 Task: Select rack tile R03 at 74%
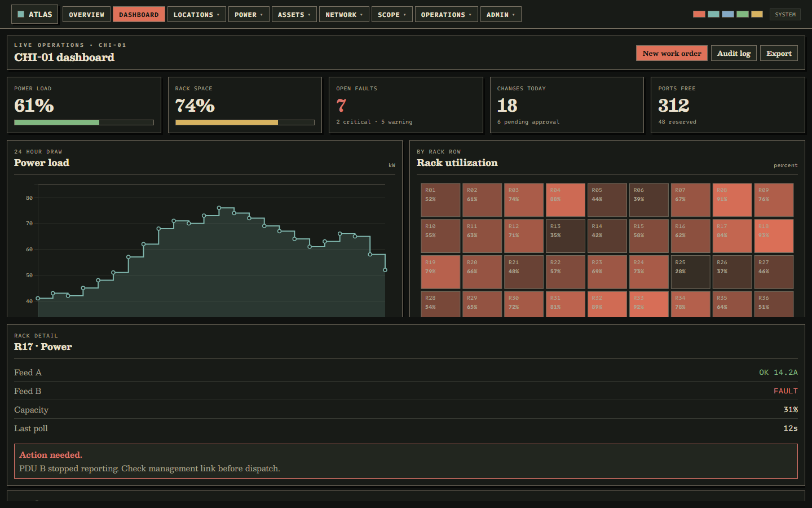(x=524, y=200)
